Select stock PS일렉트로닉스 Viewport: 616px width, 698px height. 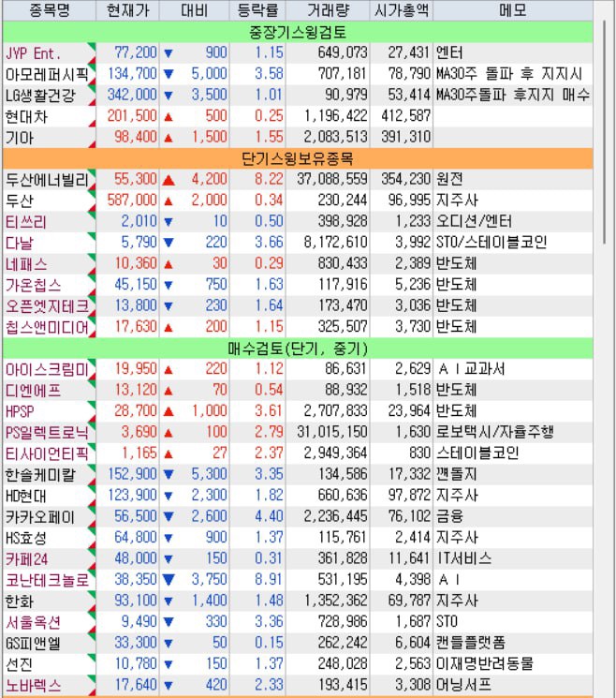[x=49, y=433]
